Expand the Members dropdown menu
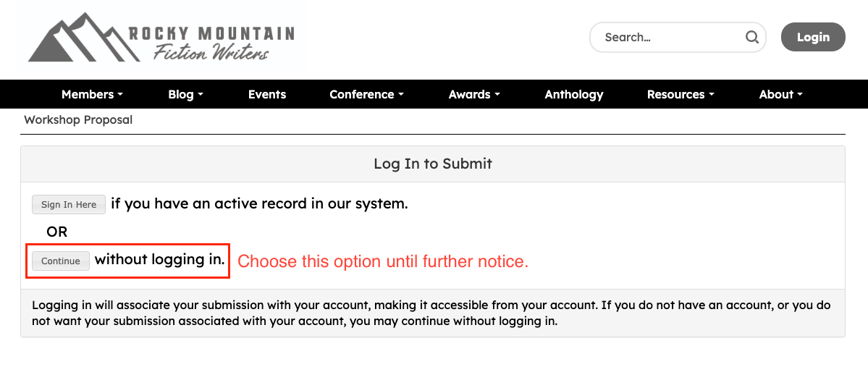868x367 pixels. pos(92,94)
